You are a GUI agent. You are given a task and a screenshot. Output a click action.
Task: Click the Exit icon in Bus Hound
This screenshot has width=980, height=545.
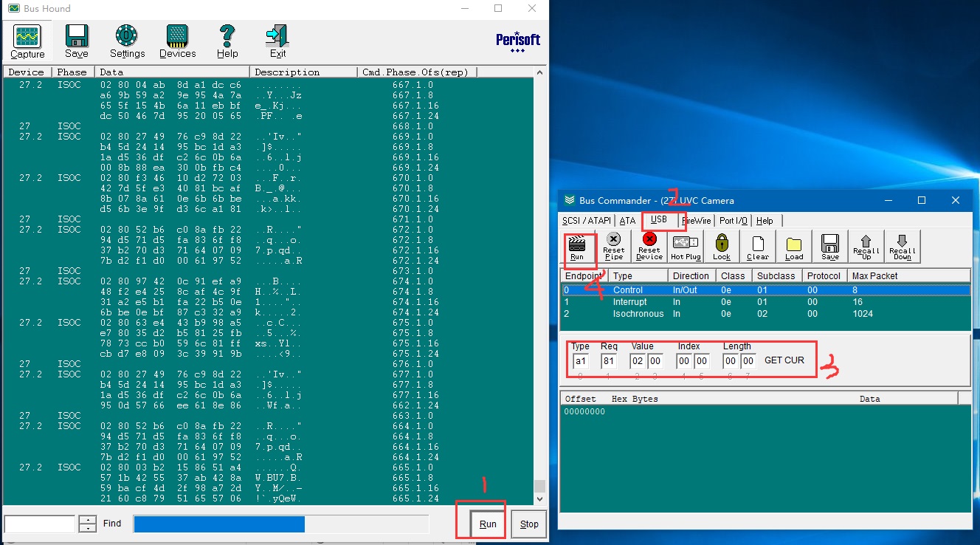[x=277, y=41]
